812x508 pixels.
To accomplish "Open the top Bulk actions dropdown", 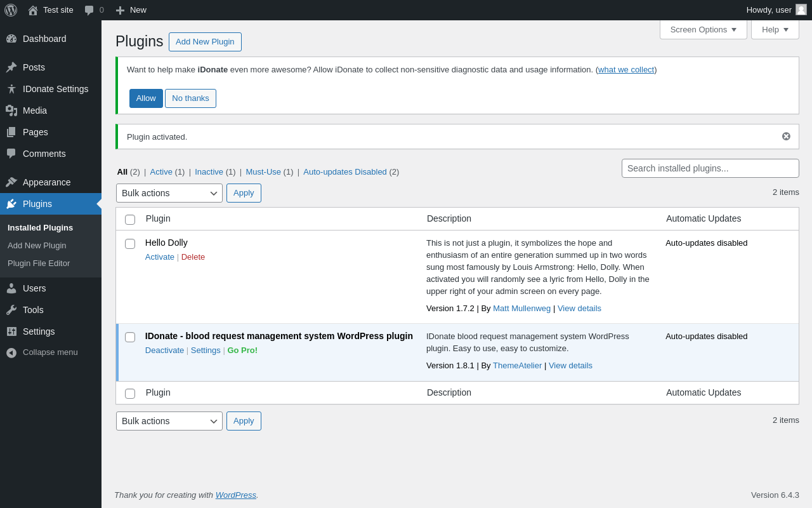I will [x=169, y=193].
